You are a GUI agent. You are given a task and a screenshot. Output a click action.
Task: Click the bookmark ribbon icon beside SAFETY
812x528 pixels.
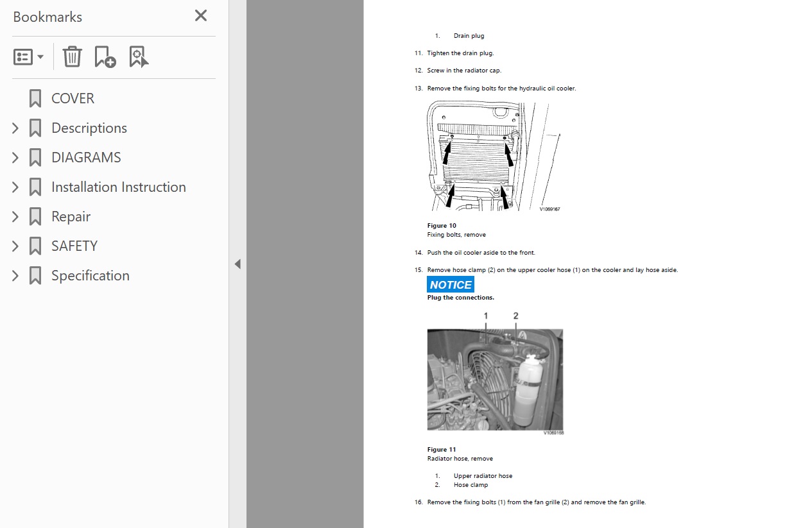tap(35, 246)
